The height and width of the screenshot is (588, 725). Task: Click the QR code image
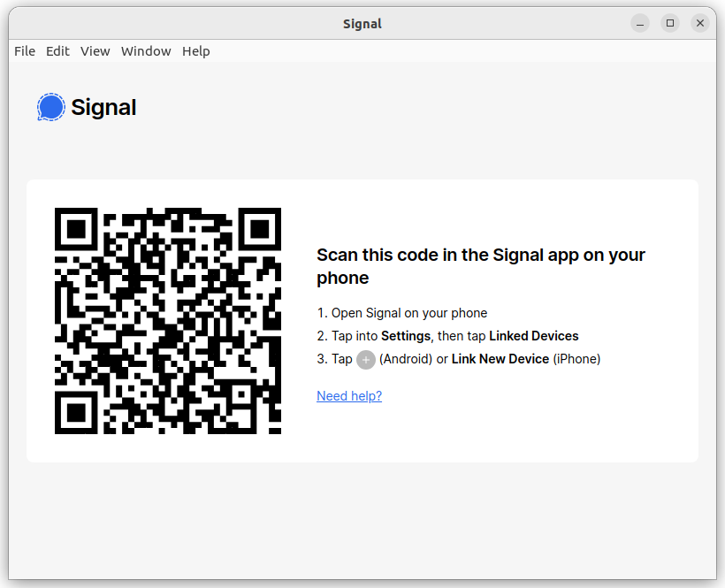(x=168, y=321)
